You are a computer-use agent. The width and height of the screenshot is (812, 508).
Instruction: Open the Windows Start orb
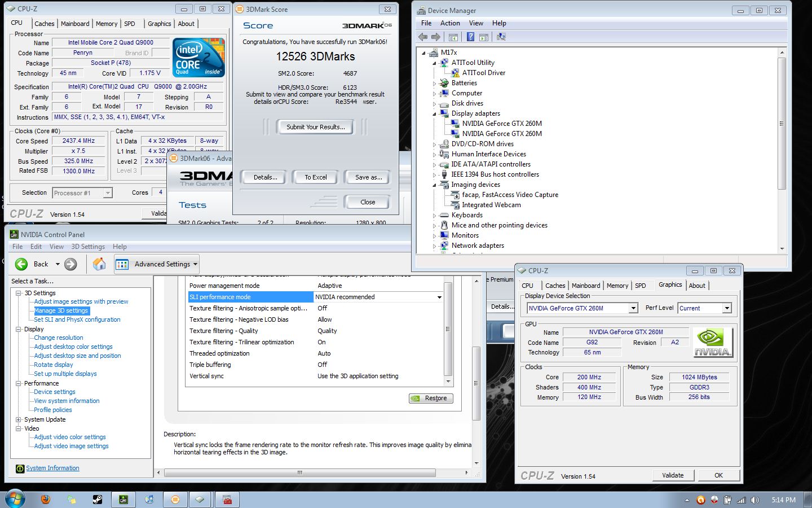[x=14, y=499]
